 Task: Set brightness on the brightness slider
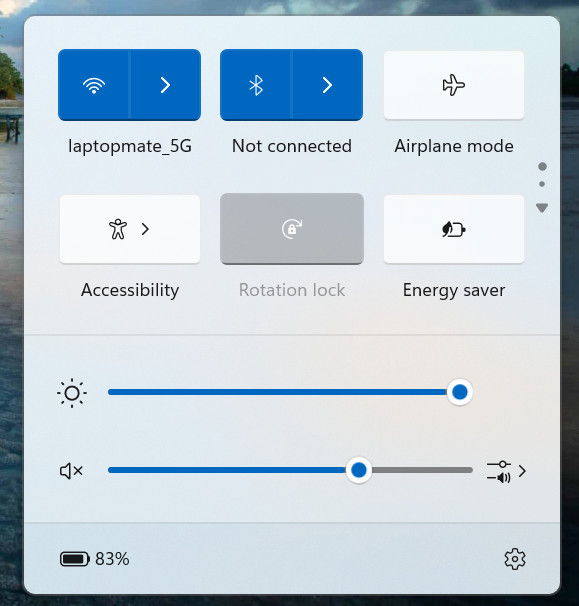point(290,392)
